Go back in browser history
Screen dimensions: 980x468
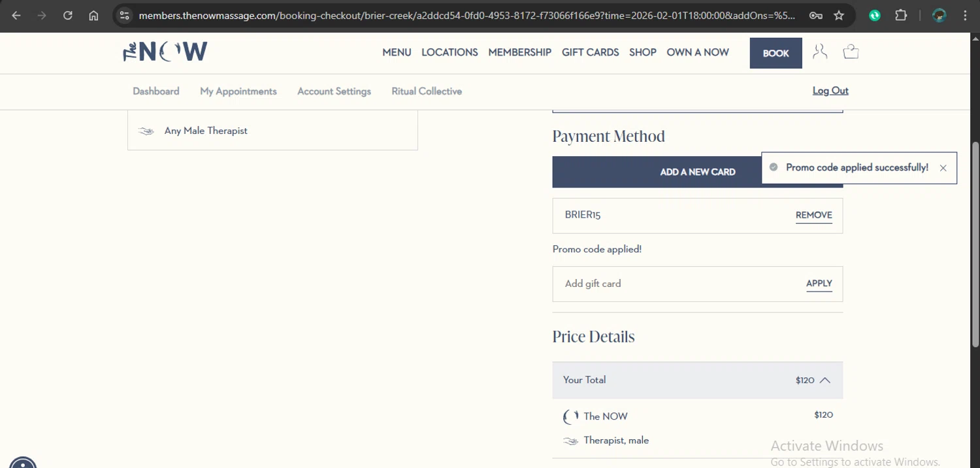pos(16,16)
